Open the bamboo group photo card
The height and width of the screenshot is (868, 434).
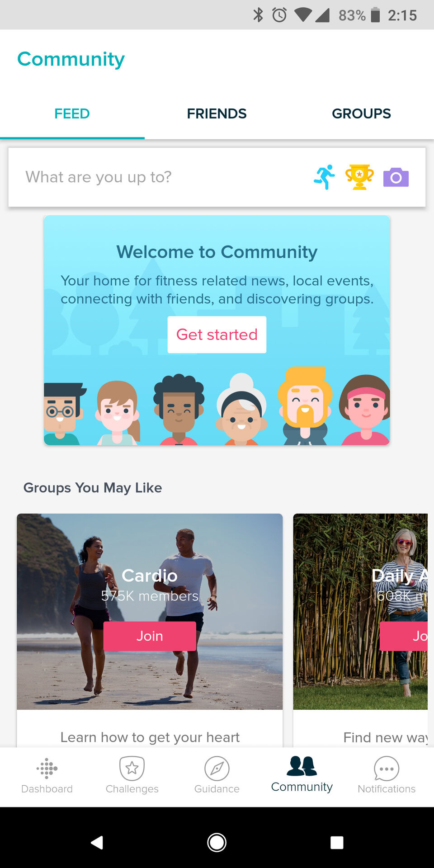[x=360, y=611]
